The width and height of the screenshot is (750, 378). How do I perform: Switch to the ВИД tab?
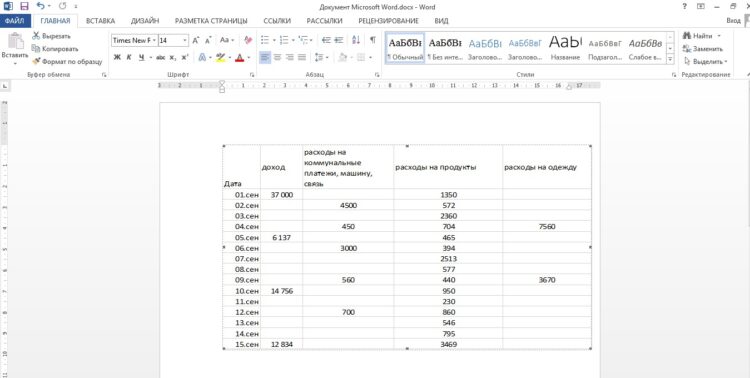[x=441, y=21]
